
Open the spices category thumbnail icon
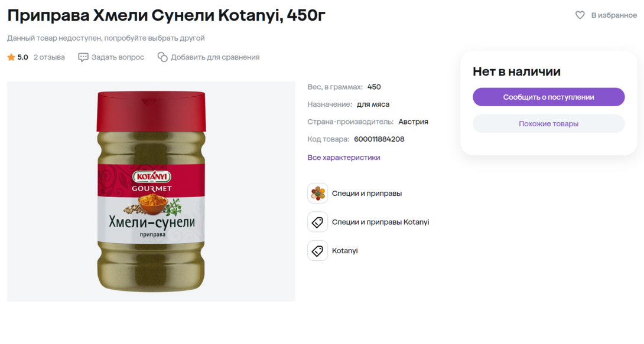click(317, 194)
